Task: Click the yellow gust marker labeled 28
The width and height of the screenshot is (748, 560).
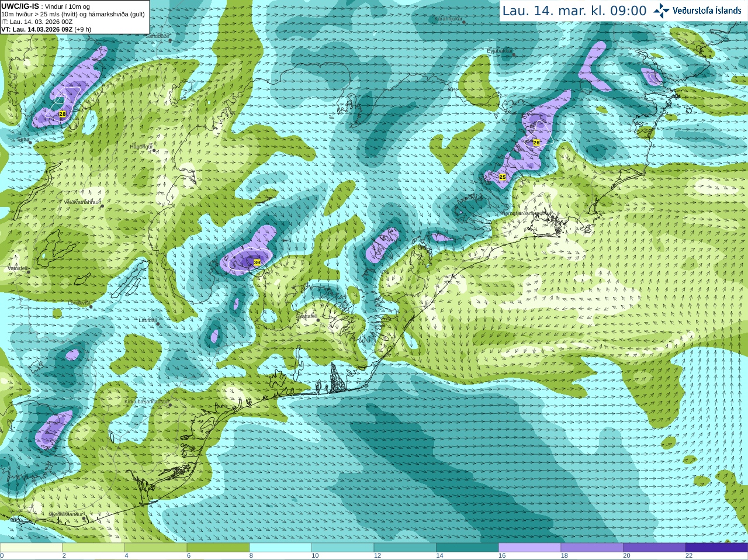Action: 63,114
